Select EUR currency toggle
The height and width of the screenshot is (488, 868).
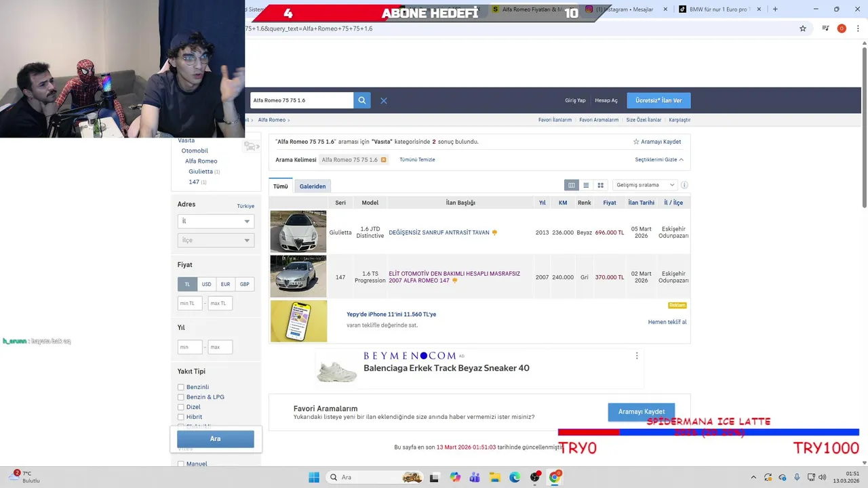226,284
